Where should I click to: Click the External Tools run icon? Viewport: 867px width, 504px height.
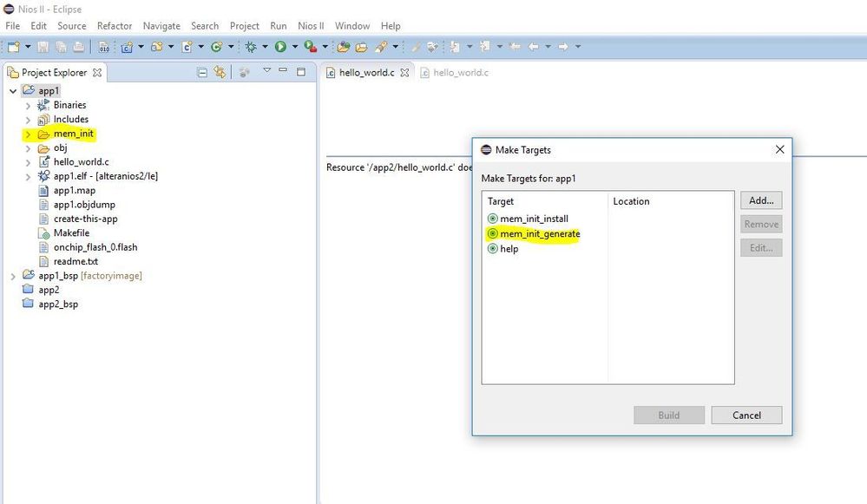pyautogui.click(x=311, y=47)
